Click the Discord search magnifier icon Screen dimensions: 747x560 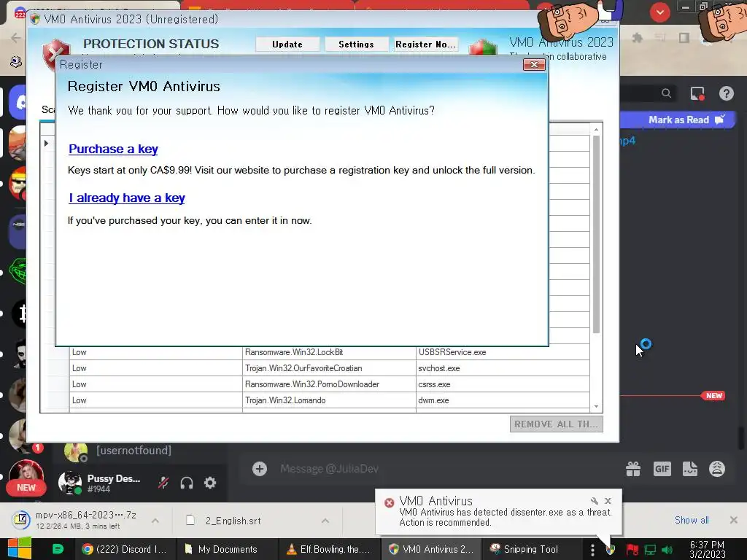[x=666, y=93]
